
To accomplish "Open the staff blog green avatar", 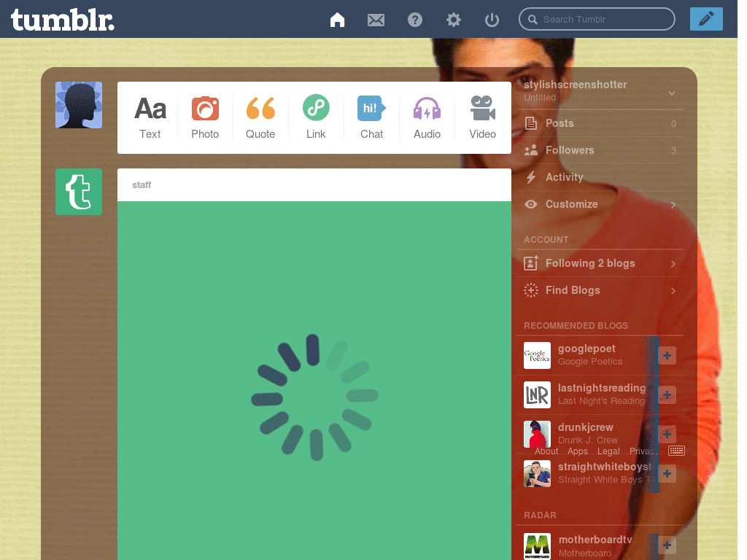I will [79, 192].
